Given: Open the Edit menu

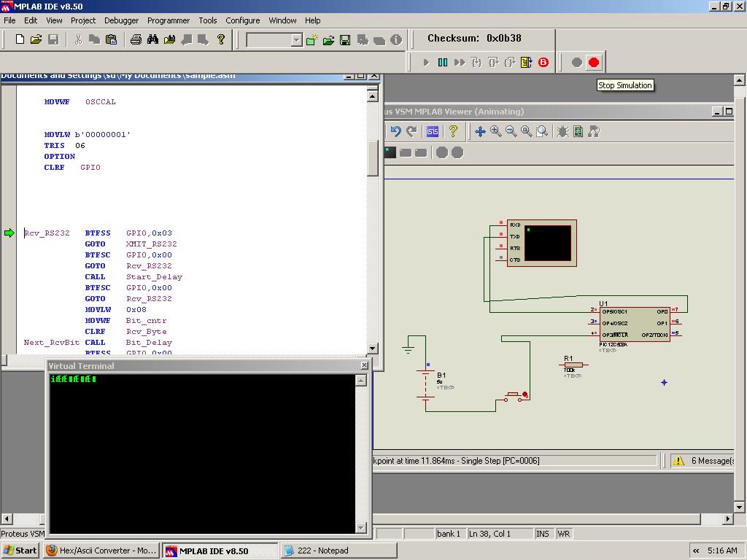Looking at the screenshot, I should [31, 20].
